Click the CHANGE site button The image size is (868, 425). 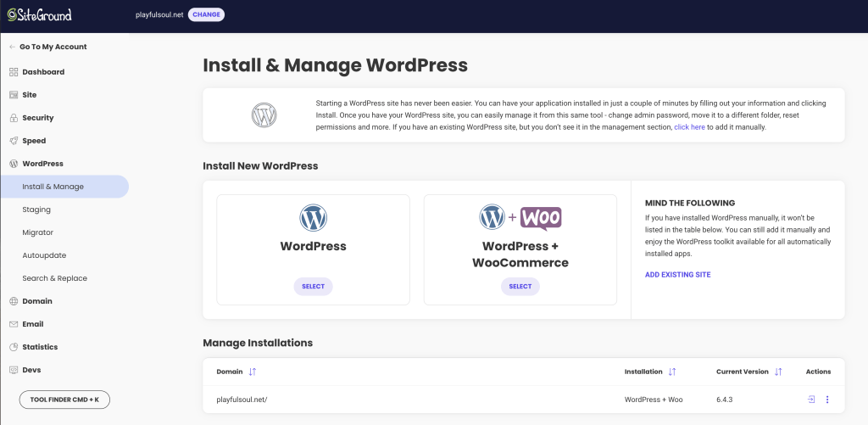click(206, 15)
